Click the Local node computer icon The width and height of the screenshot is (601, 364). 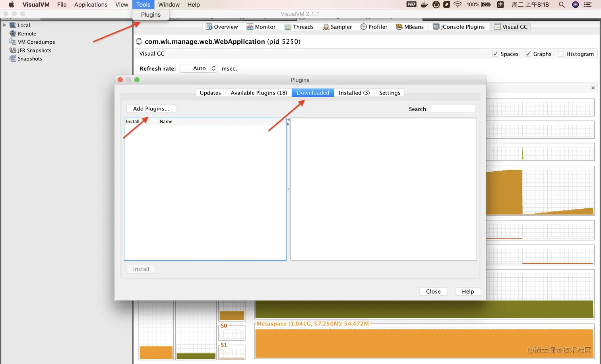tap(13, 25)
